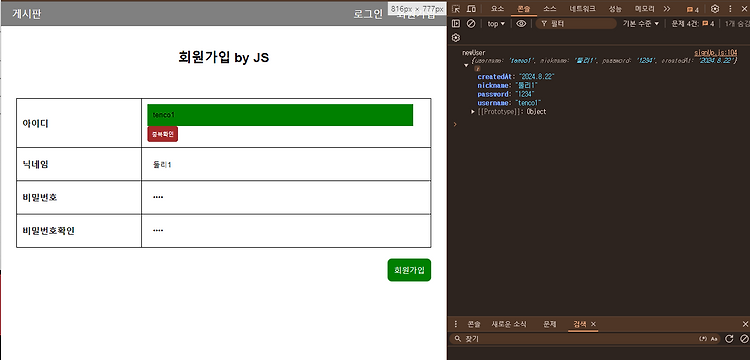
Task: Open the 성능 tab
Action: coord(615,9)
